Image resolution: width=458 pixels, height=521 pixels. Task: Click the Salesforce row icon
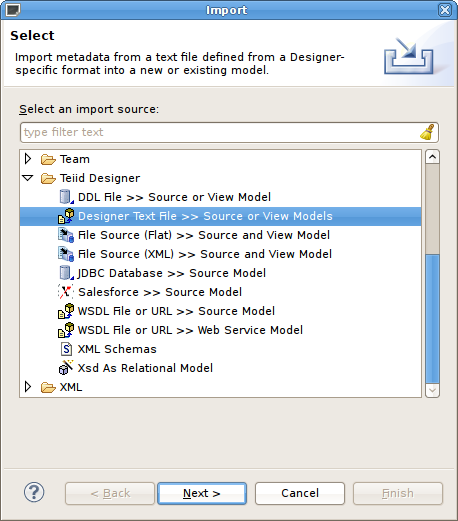[x=66, y=292]
